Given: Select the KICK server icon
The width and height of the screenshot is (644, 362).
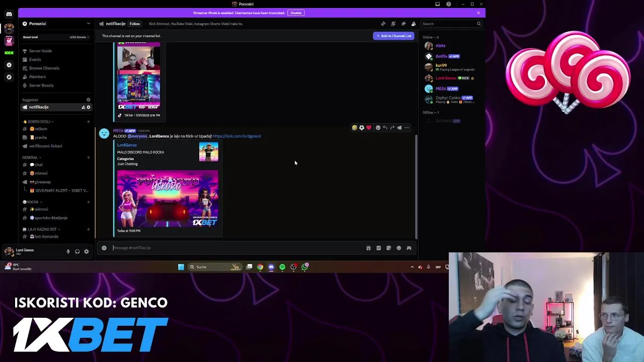Looking at the screenshot, I should click(x=9, y=52).
